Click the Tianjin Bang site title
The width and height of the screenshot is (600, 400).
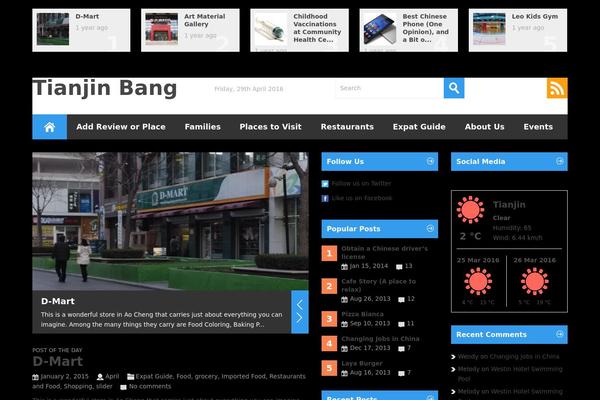105,88
